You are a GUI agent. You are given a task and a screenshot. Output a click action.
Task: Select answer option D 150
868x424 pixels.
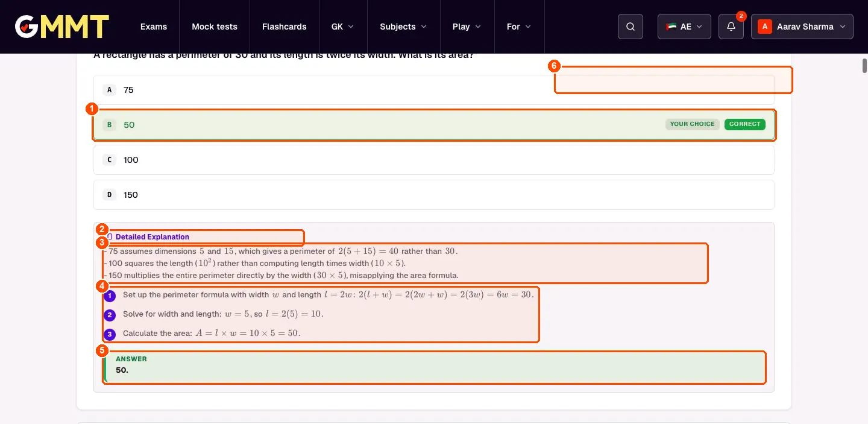pyautogui.click(x=434, y=195)
